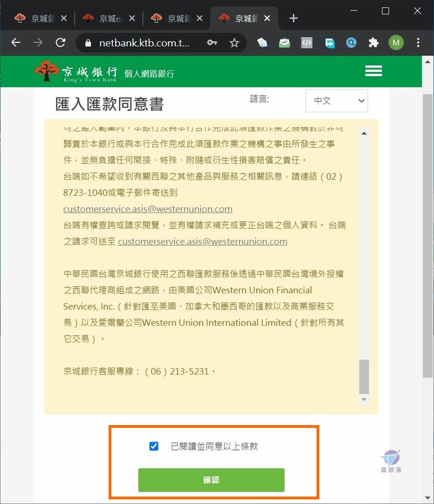The image size is (434, 504).
Task: Open the westernunion email link after 之請求可送至
Action: (x=202, y=241)
